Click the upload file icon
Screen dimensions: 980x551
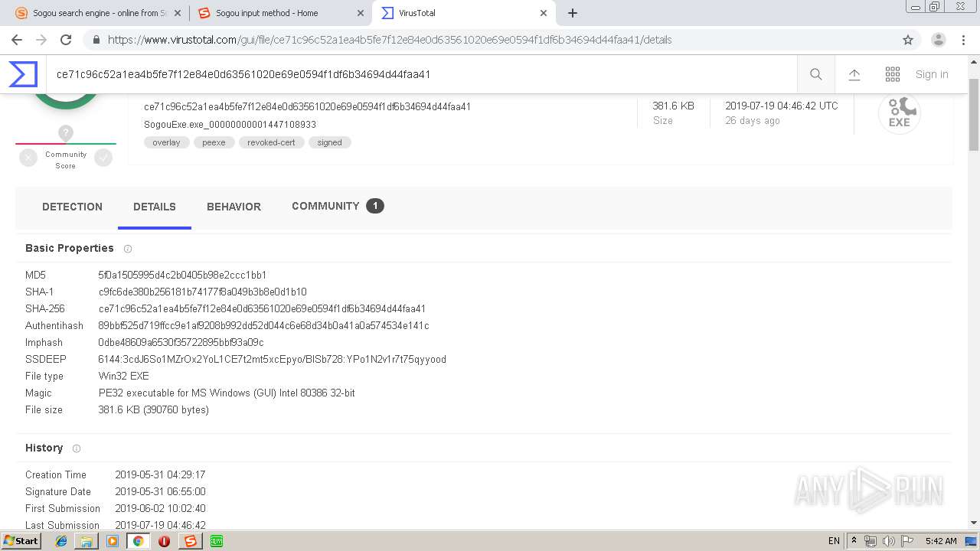click(854, 74)
